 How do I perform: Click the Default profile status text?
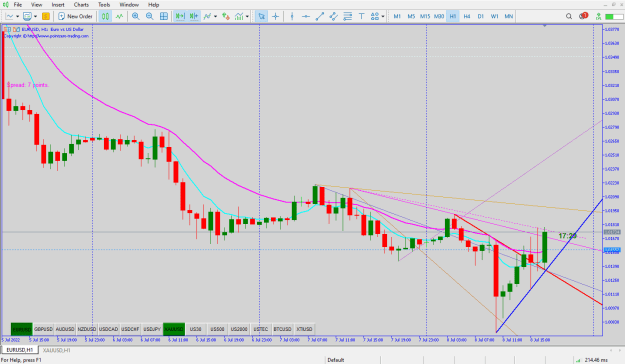click(336, 360)
